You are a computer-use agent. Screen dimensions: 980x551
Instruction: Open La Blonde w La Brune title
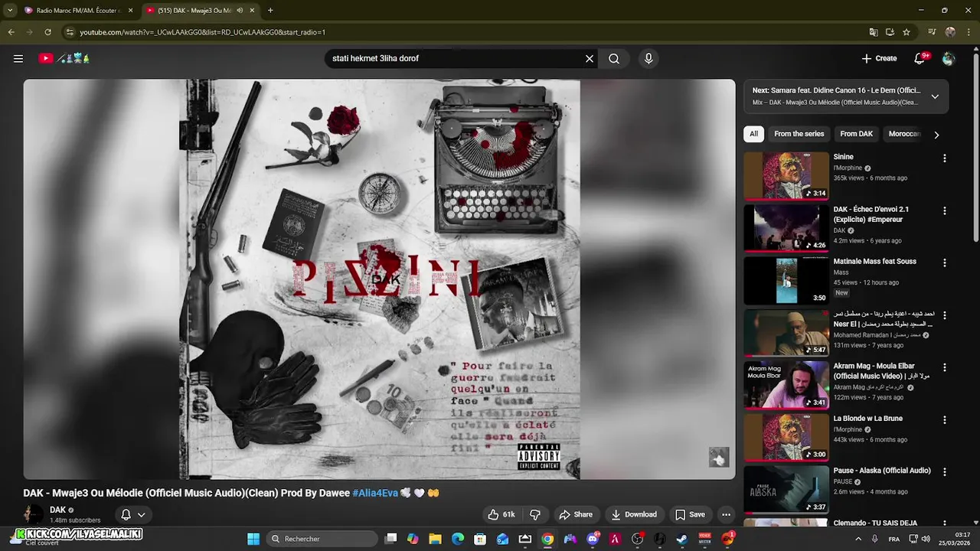868,419
